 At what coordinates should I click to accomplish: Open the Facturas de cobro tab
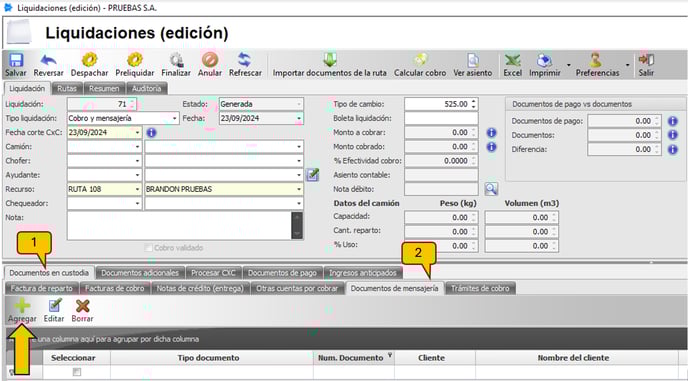pyautogui.click(x=115, y=288)
